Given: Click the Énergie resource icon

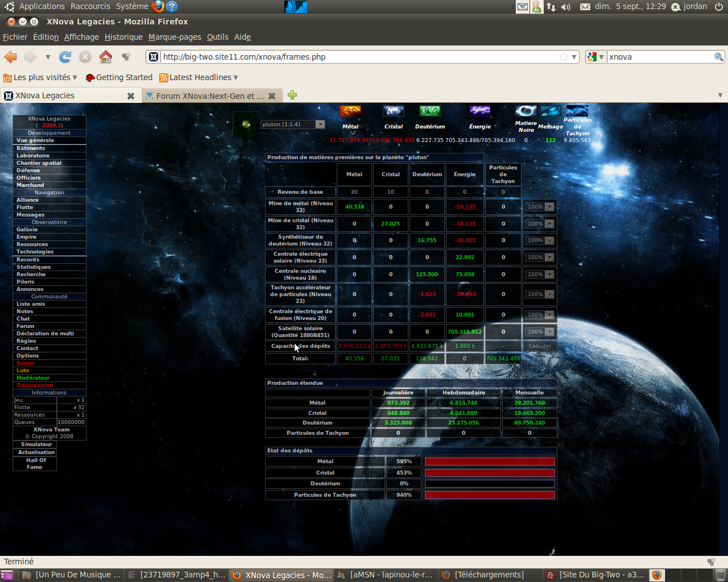Looking at the screenshot, I should click(x=480, y=111).
